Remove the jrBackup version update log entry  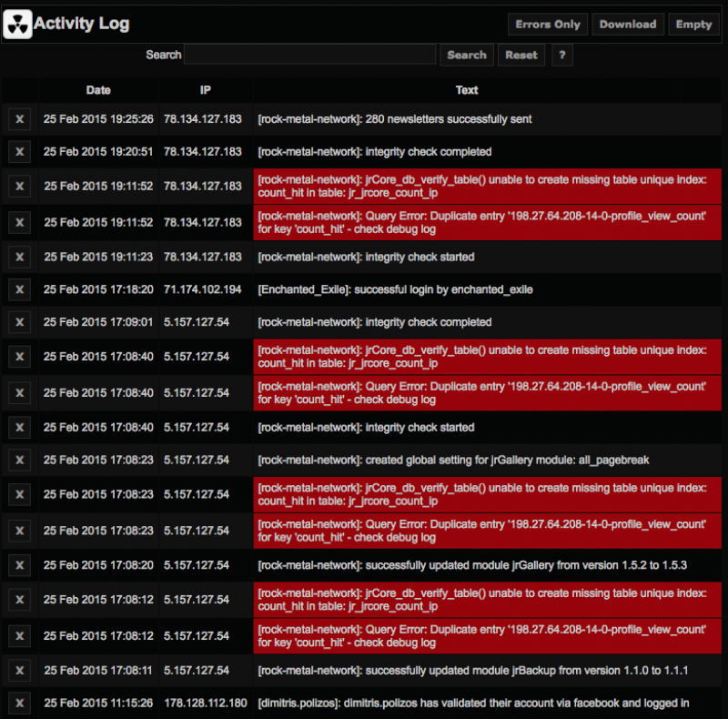tap(19, 671)
